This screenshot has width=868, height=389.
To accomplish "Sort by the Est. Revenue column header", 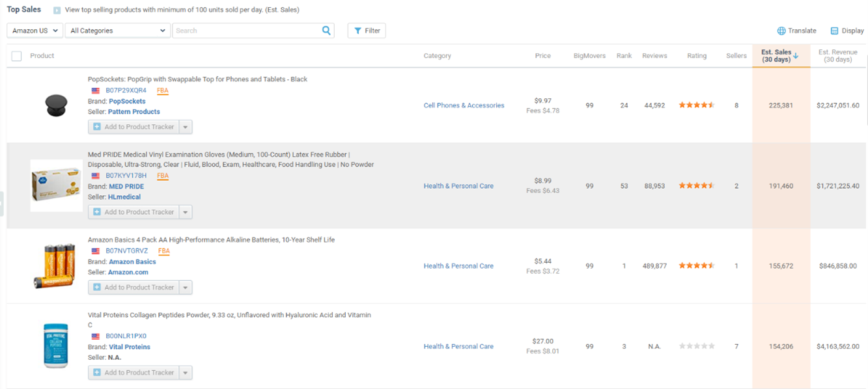I will [x=838, y=56].
